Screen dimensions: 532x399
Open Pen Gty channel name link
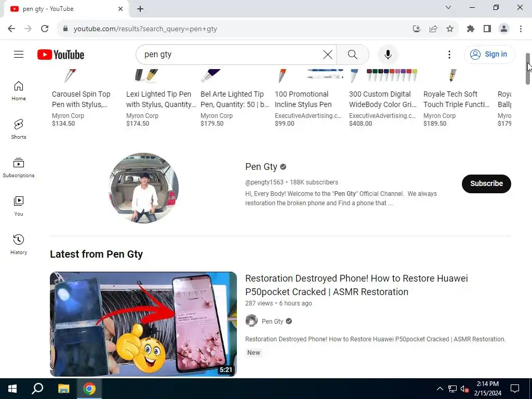261,167
